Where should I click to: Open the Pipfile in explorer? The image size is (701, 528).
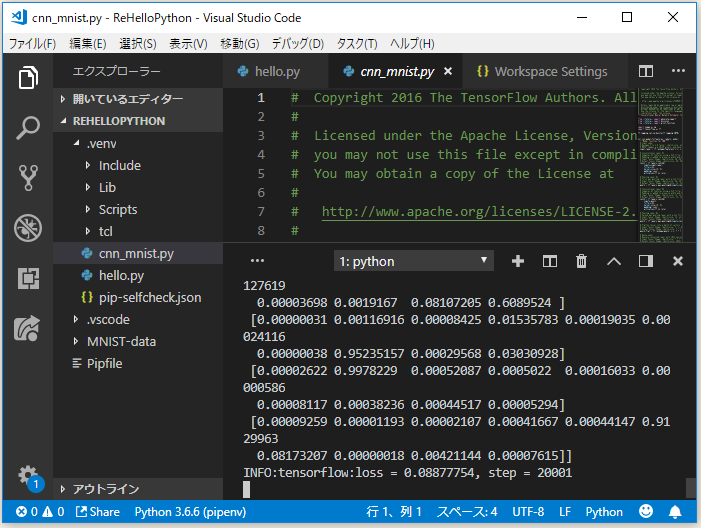click(138, 363)
